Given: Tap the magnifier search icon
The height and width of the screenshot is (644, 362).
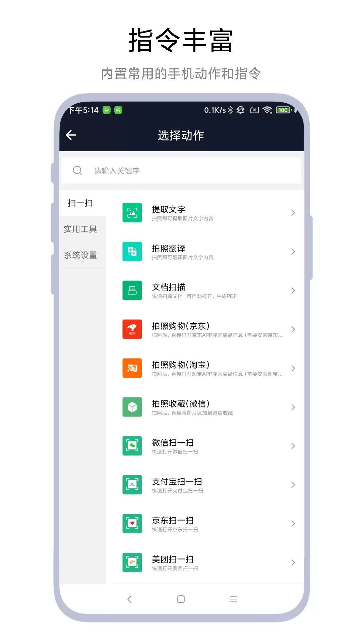Looking at the screenshot, I should point(77,170).
